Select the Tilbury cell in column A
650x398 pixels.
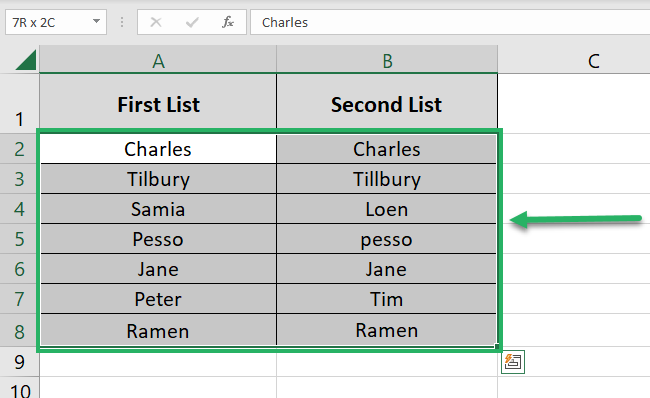(x=158, y=179)
